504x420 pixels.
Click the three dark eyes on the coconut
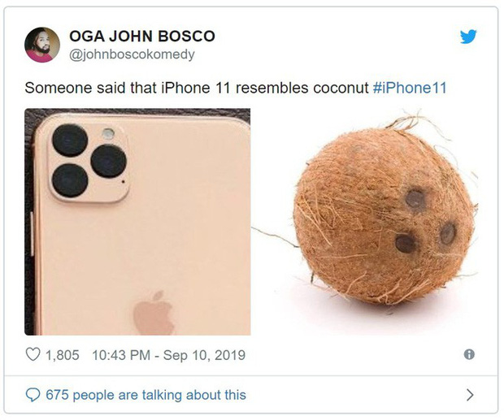pyautogui.click(x=425, y=221)
